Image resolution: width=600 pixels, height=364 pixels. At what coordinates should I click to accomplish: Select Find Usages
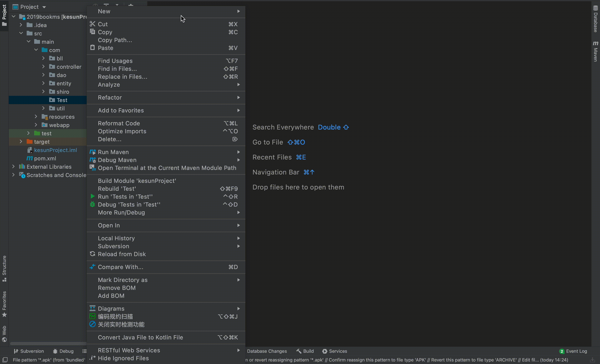pos(166,61)
